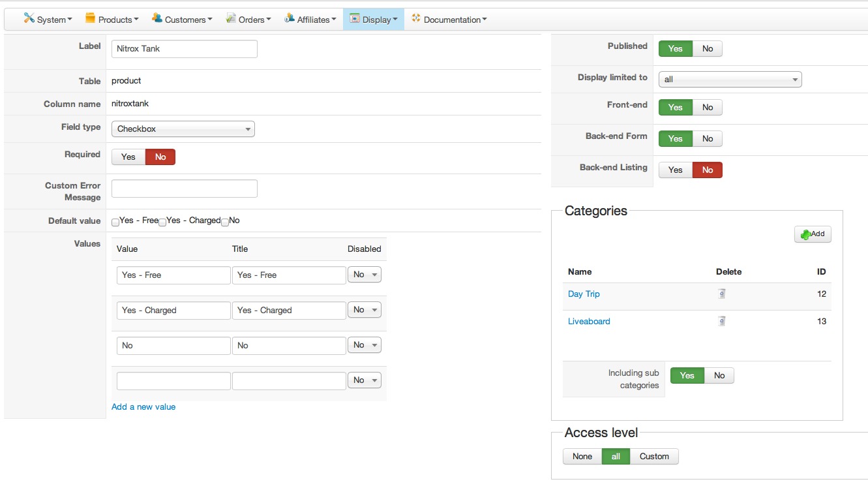
Task: Select Custom access level
Action: click(x=654, y=457)
